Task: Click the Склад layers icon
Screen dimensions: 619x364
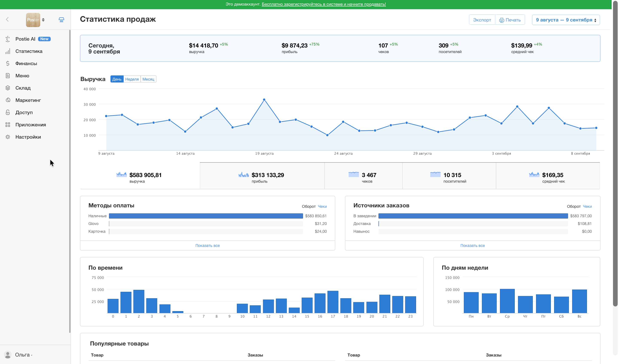Action: [x=8, y=88]
